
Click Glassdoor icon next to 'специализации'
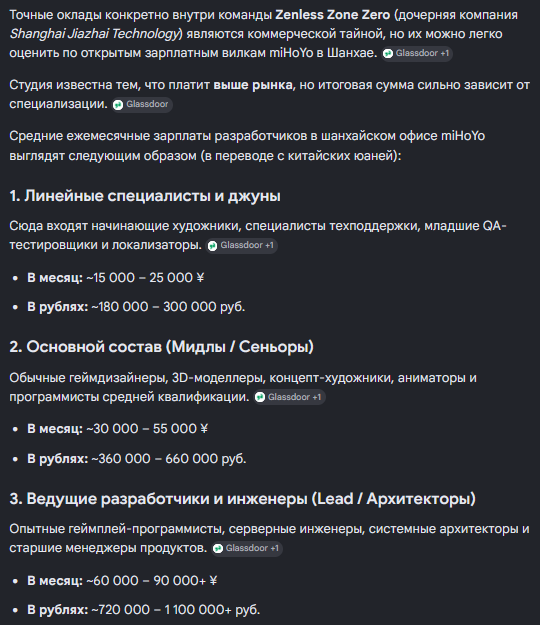click(118, 105)
